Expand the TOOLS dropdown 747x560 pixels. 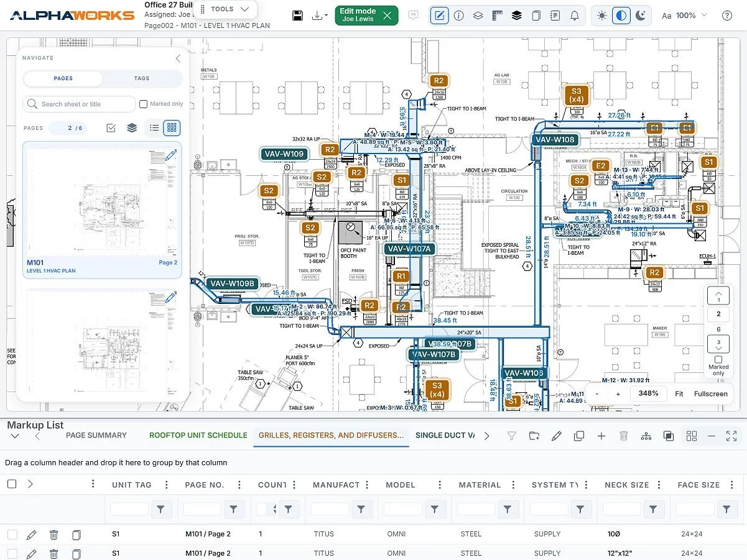click(x=225, y=9)
